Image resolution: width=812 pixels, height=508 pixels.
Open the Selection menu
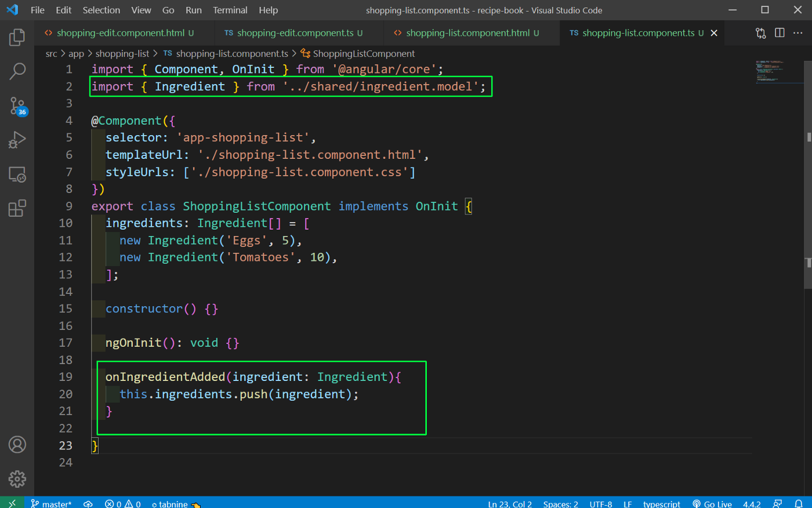pos(101,10)
